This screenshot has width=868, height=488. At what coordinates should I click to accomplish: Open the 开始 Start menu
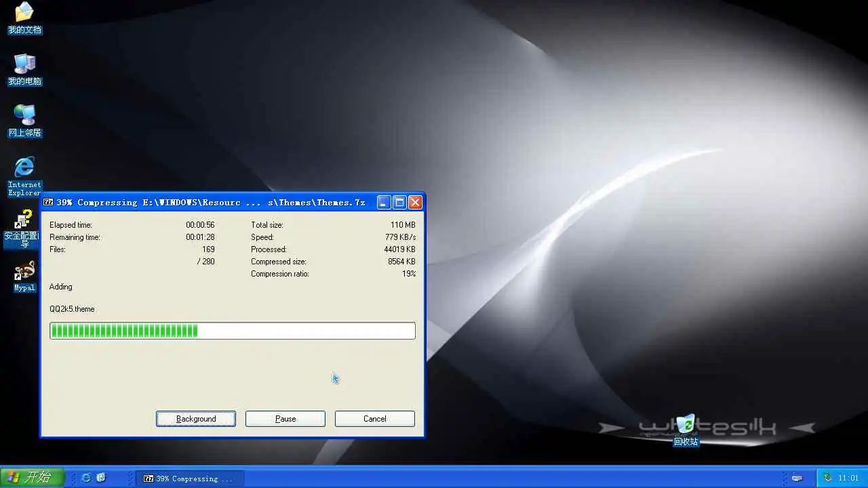pyautogui.click(x=32, y=478)
